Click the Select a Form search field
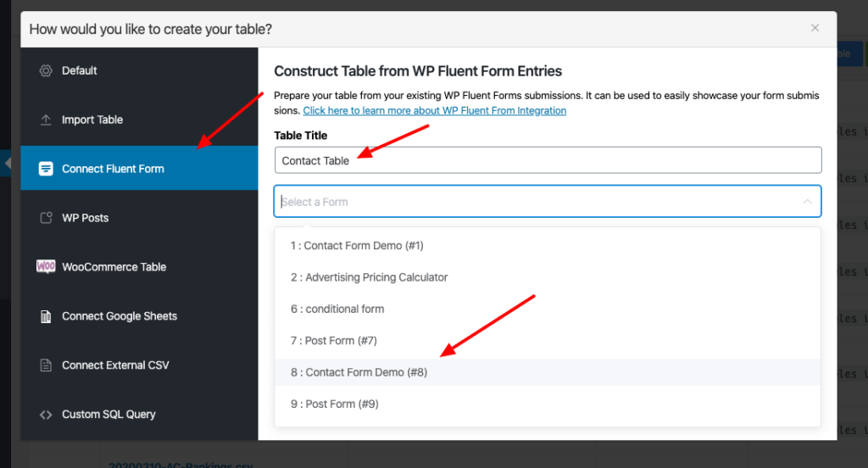The image size is (868, 468). coord(534,202)
